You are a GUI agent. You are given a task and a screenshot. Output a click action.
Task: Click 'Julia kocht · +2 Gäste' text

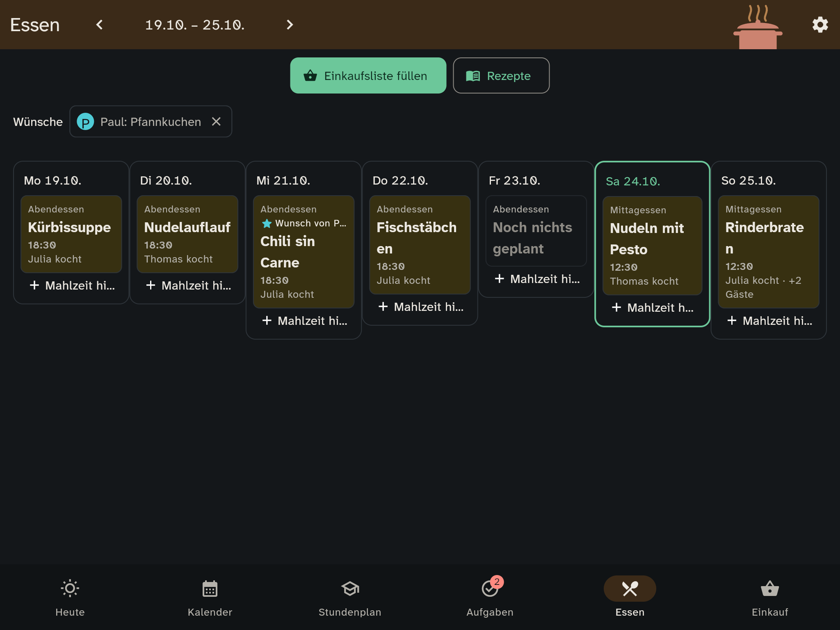click(x=763, y=287)
